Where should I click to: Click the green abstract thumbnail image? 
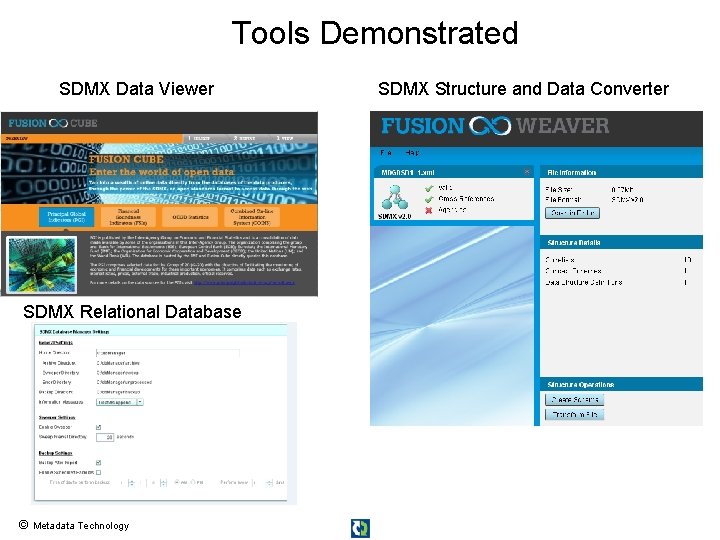click(42, 264)
